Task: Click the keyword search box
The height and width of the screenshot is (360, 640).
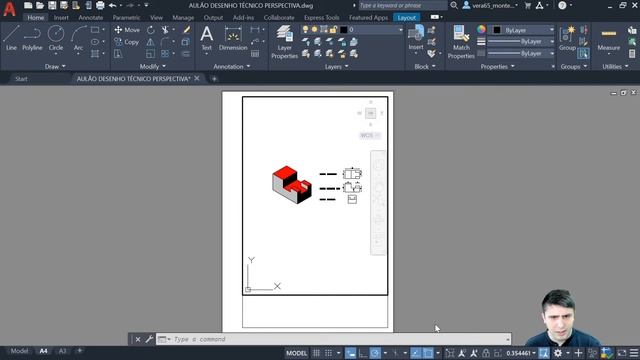Action: click(402, 5)
